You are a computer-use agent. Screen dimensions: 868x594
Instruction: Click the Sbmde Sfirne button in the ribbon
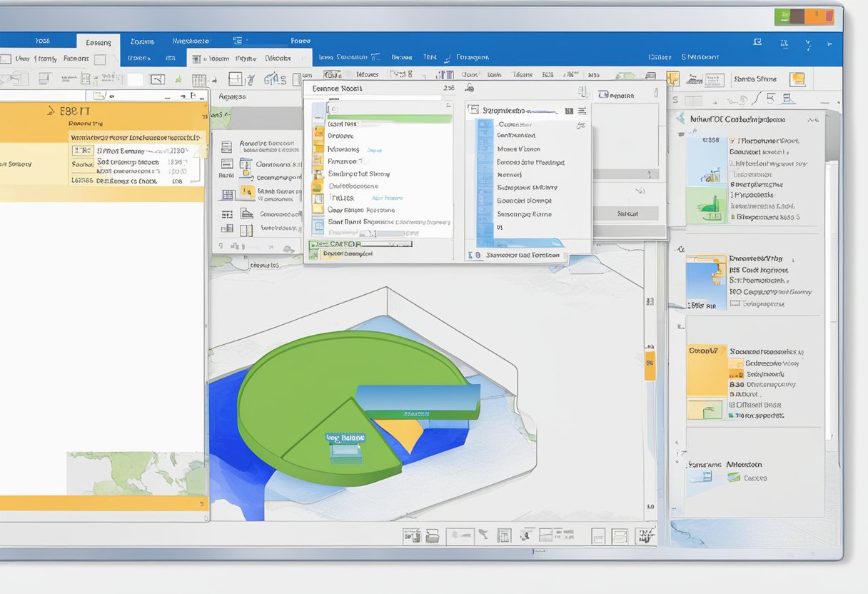(x=755, y=79)
